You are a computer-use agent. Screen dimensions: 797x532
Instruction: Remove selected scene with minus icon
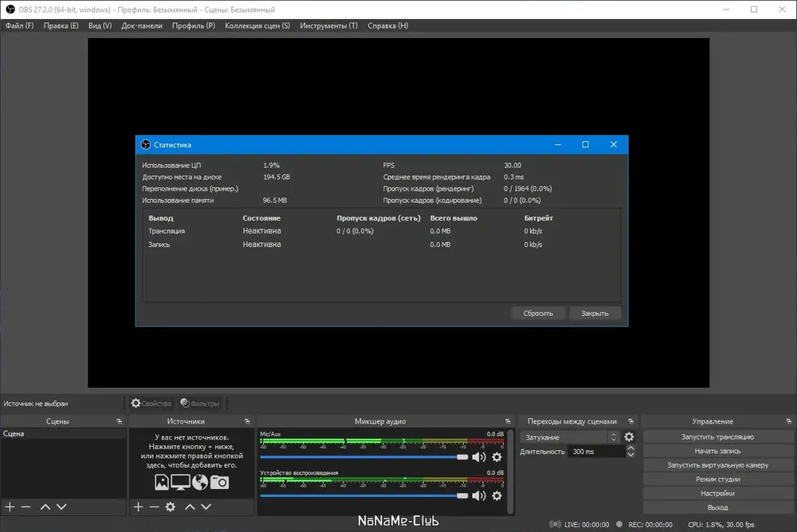click(26, 507)
